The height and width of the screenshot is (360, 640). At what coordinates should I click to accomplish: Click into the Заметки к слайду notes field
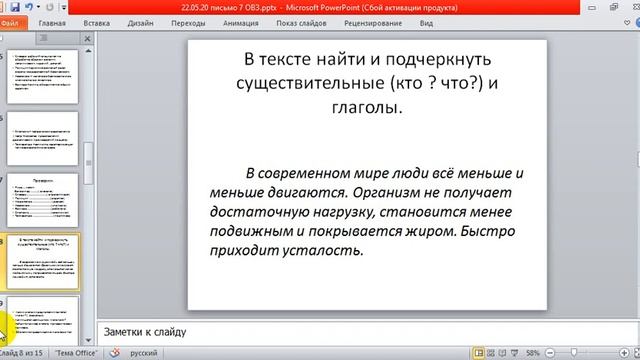[x=367, y=332]
